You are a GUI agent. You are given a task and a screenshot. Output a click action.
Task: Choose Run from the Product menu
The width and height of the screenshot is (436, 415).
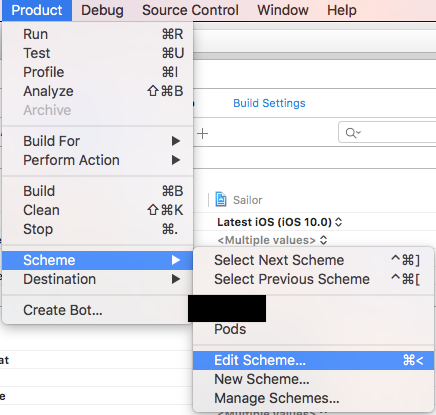point(97,34)
